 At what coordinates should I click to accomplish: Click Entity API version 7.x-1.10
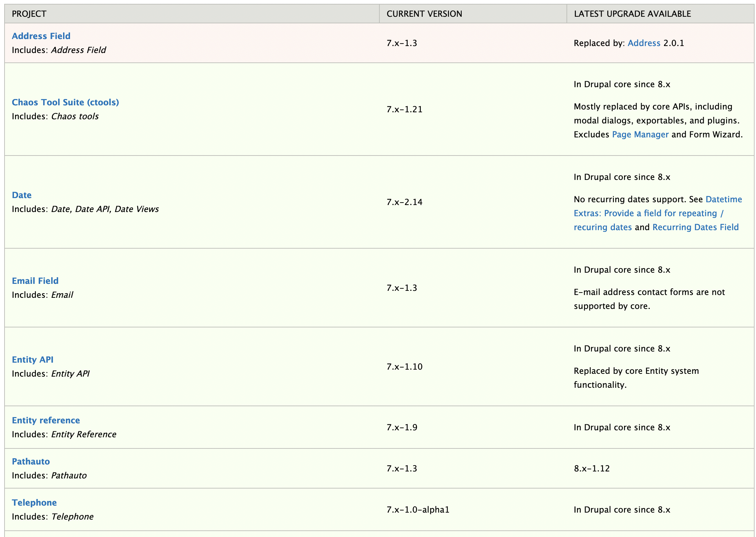tap(404, 366)
